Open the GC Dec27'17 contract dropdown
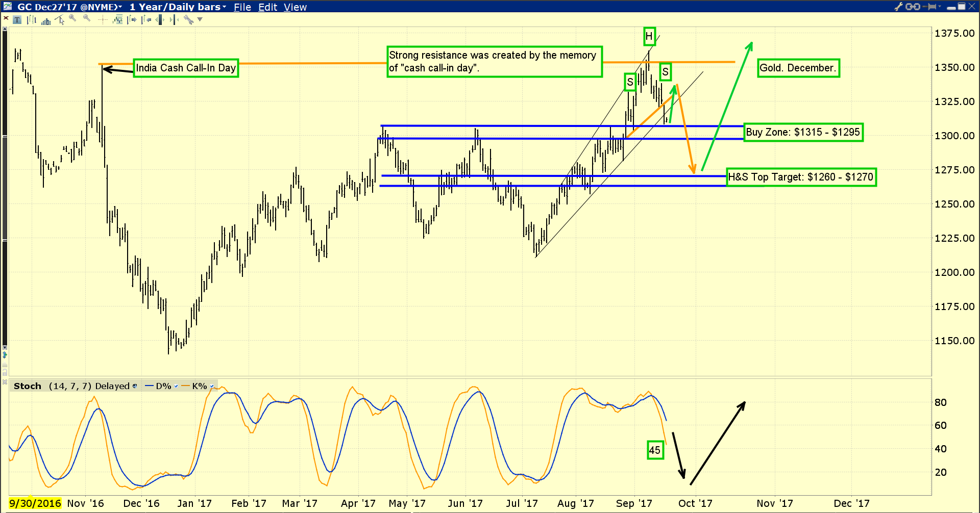This screenshot has height=513, width=980. (x=70, y=7)
